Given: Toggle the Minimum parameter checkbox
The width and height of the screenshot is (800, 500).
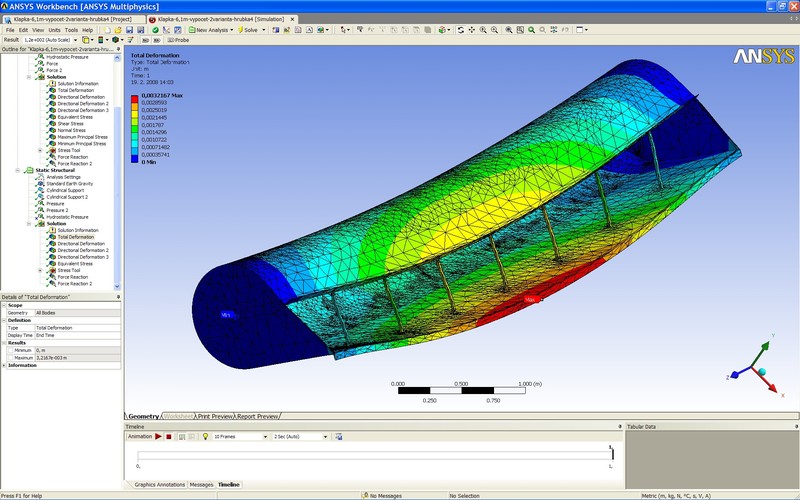Looking at the screenshot, I should pos(10,351).
